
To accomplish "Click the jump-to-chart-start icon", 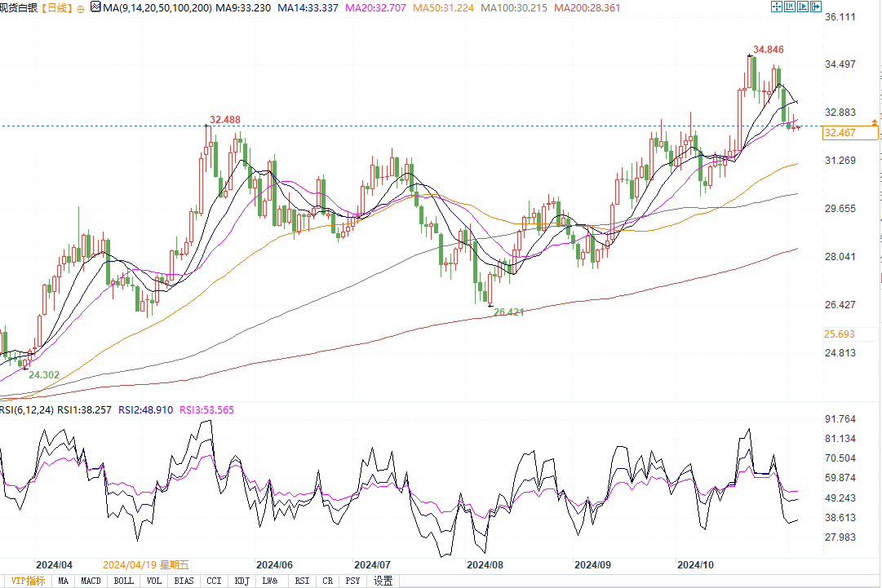I will coord(790,7).
